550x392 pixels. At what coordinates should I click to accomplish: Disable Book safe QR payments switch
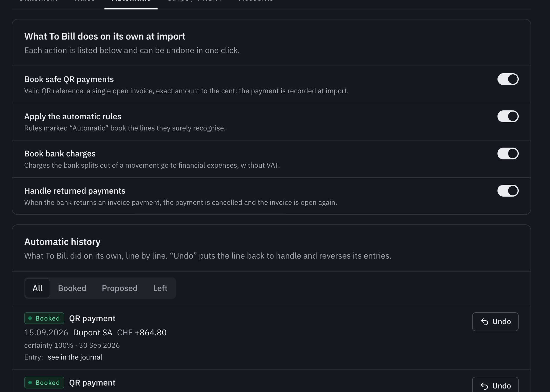click(508, 79)
